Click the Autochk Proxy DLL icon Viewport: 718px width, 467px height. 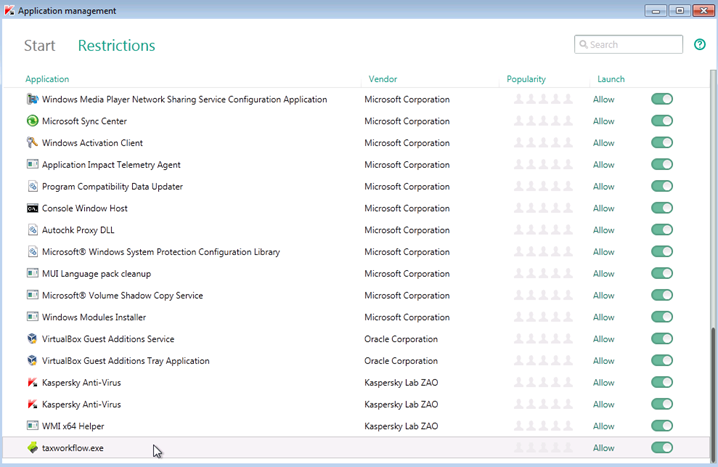tap(32, 230)
